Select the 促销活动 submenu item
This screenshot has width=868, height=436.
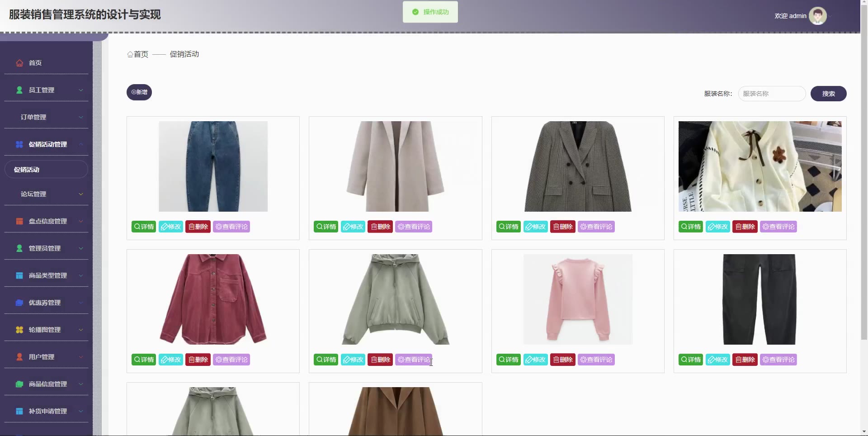[x=46, y=170]
